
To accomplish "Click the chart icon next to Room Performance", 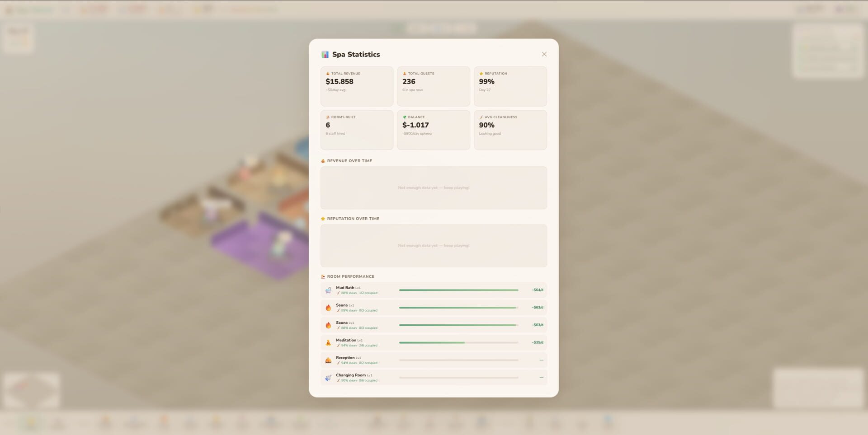I will tap(323, 276).
